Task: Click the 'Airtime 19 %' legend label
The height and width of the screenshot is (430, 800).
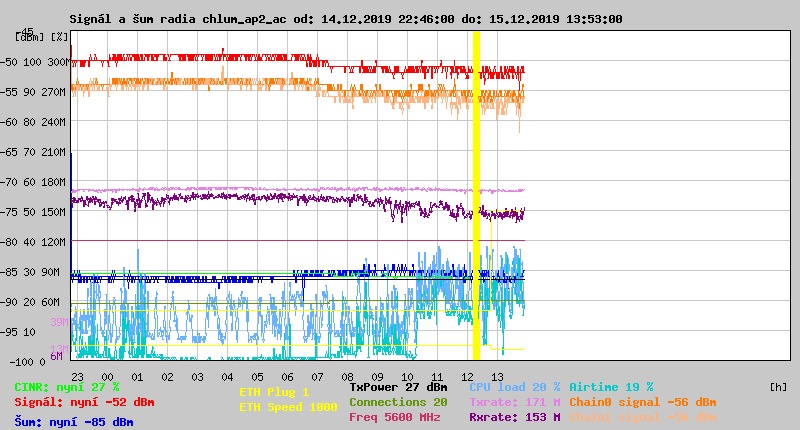Action: coord(611,387)
